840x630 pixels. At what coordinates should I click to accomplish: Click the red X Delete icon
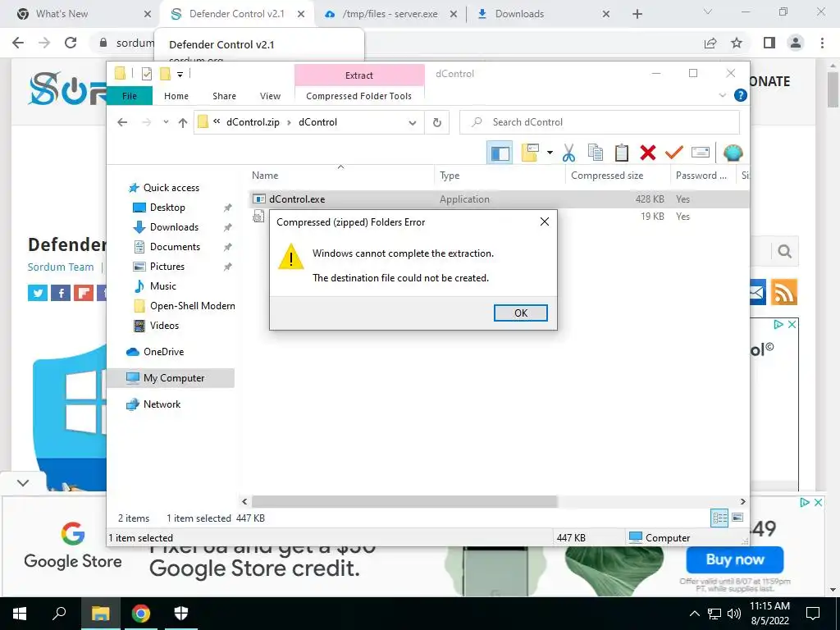(x=648, y=153)
